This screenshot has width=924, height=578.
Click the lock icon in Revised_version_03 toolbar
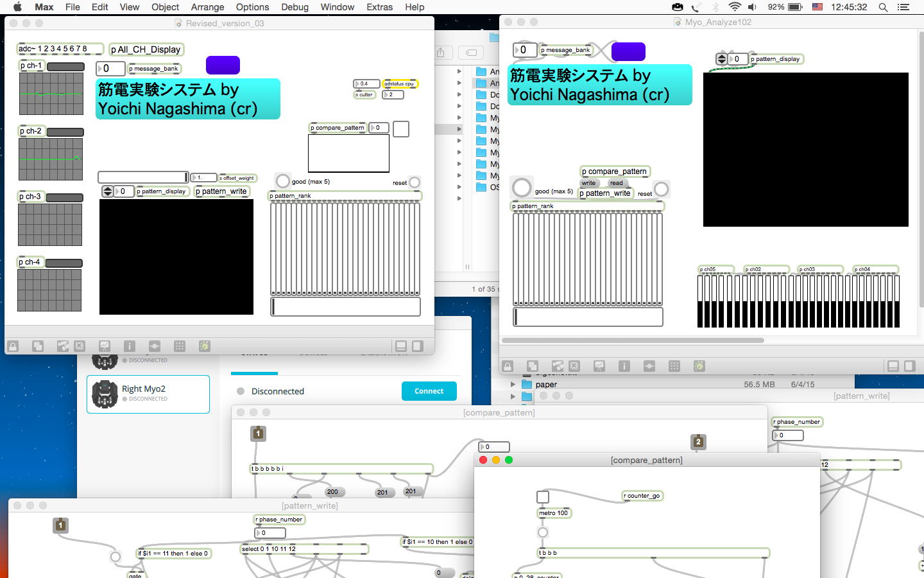[x=12, y=346]
